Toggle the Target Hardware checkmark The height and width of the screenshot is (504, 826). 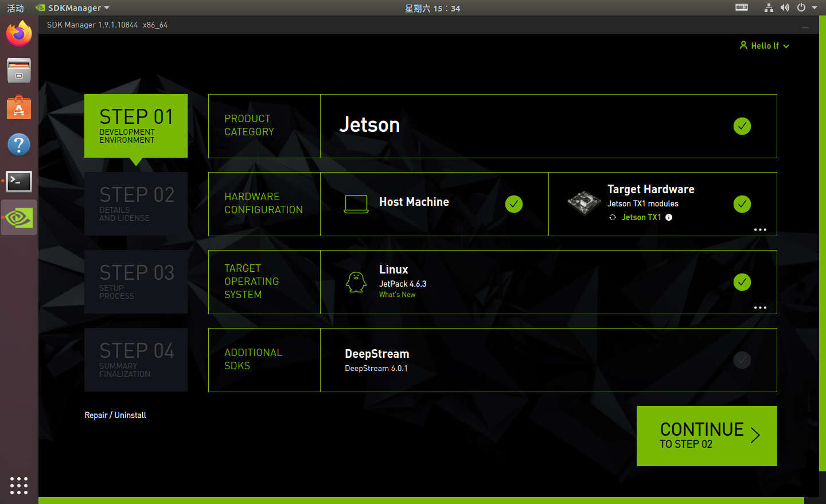point(742,204)
